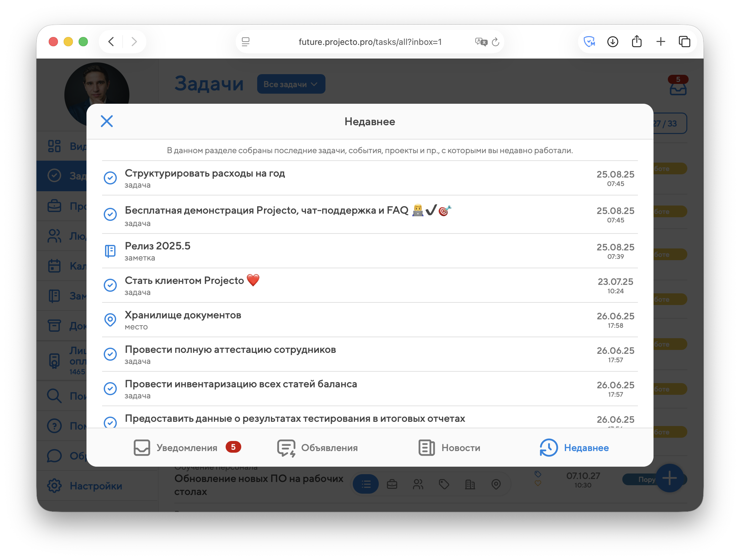Click Safari share icon
This screenshot has width=740, height=560.
coord(637,42)
